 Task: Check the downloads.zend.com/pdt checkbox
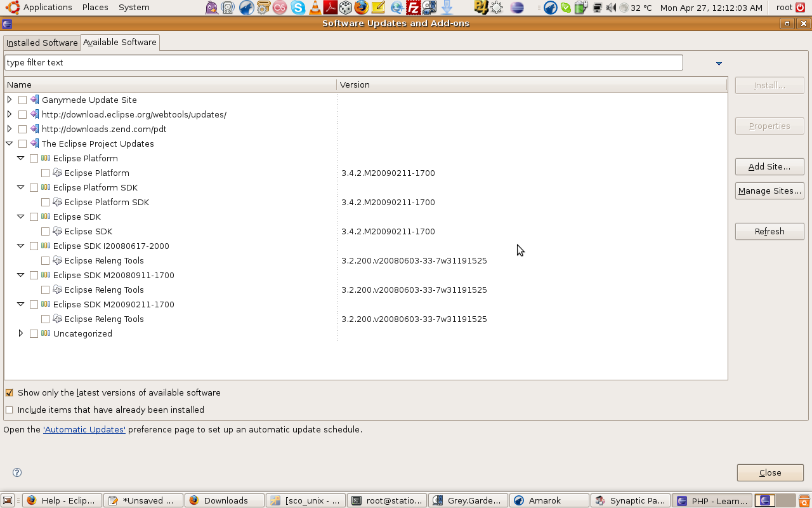(x=22, y=129)
